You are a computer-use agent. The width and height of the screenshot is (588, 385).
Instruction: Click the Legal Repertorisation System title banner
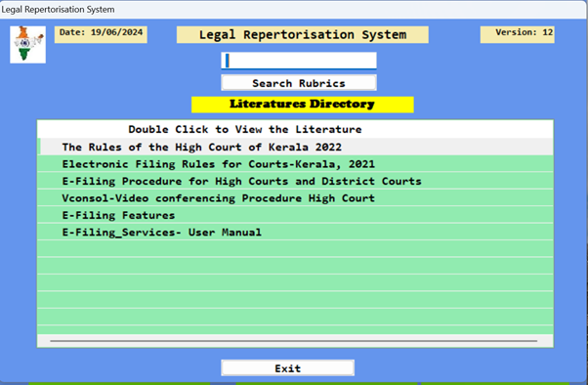point(303,34)
